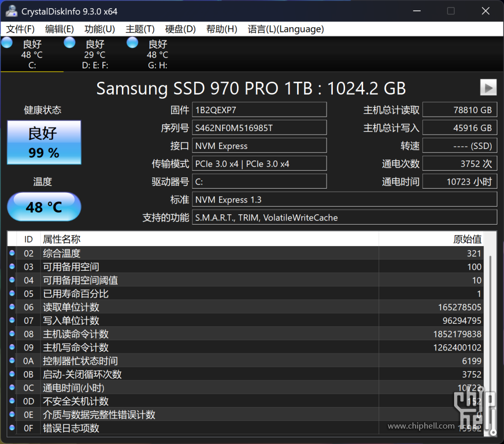Switch to the C: drive 良好 48 °C tab
The image size is (504, 444).
[x=32, y=54]
